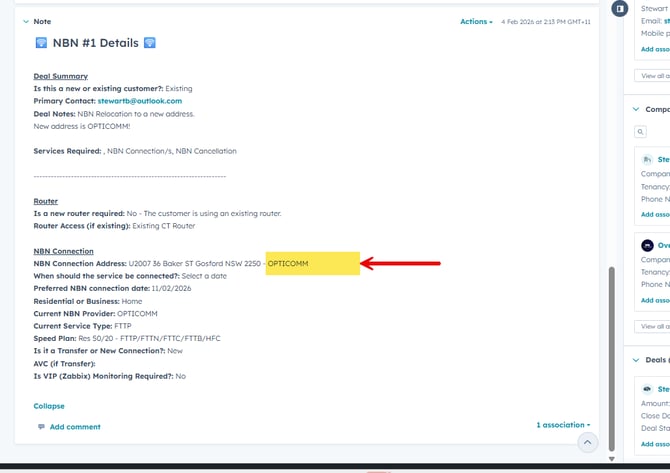Click the first company's building icon
This screenshot has width=670, height=473.
point(648,159)
